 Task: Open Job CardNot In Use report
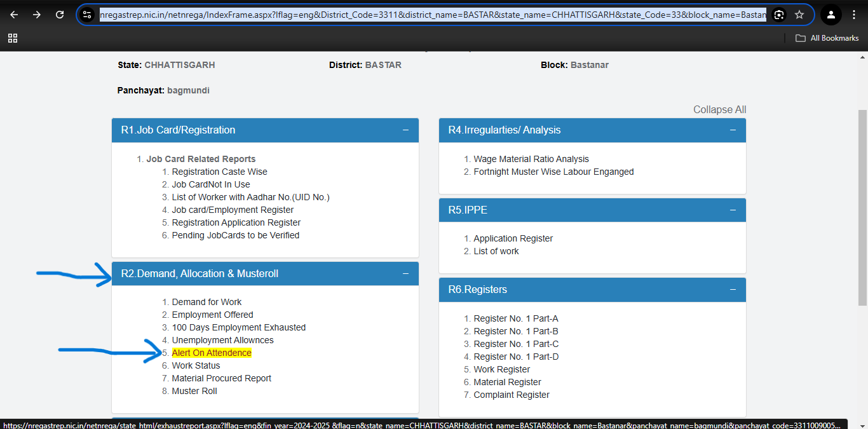point(211,184)
